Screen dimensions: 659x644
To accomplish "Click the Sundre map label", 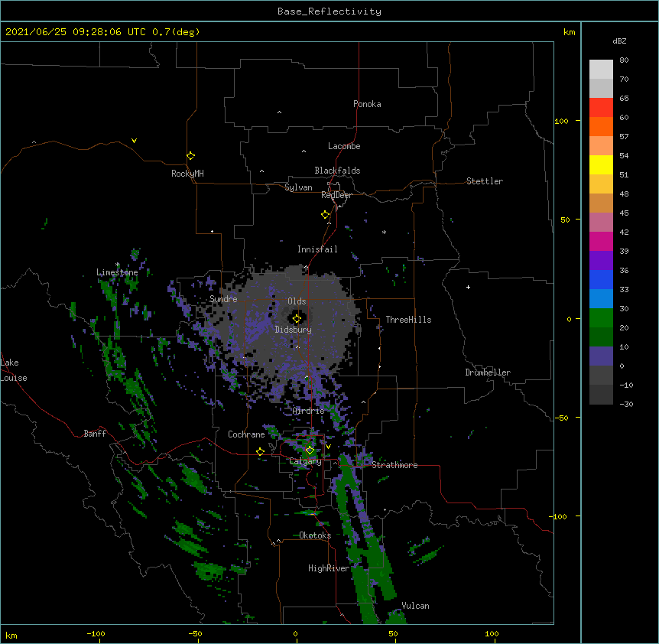I will click(x=223, y=299).
